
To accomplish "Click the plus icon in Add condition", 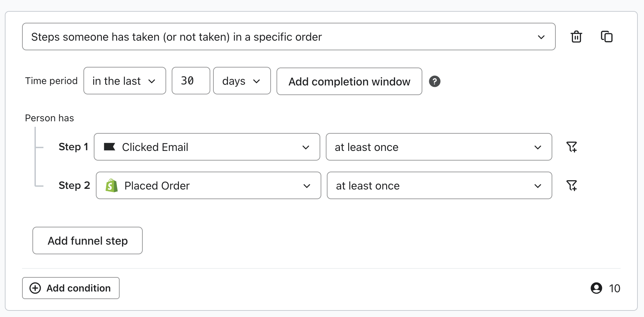I will [x=35, y=288].
